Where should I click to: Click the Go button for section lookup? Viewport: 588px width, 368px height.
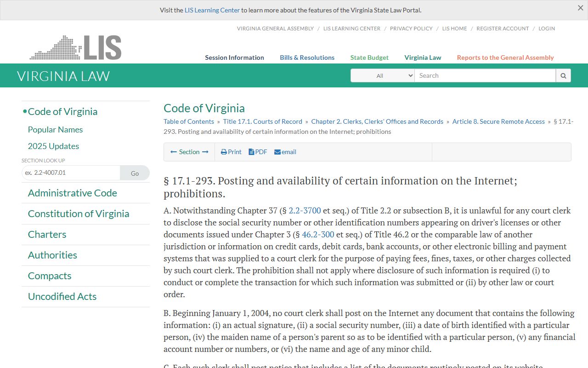click(x=135, y=173)
